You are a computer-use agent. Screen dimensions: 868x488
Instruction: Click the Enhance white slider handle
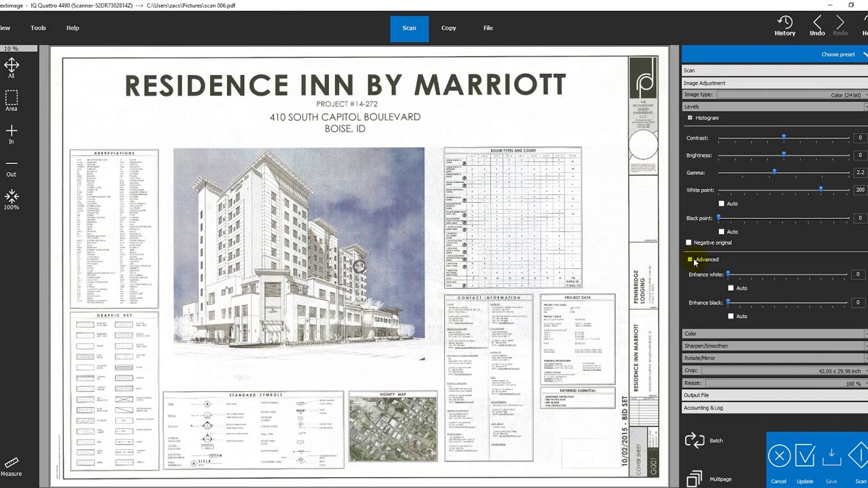click(728, 274)
